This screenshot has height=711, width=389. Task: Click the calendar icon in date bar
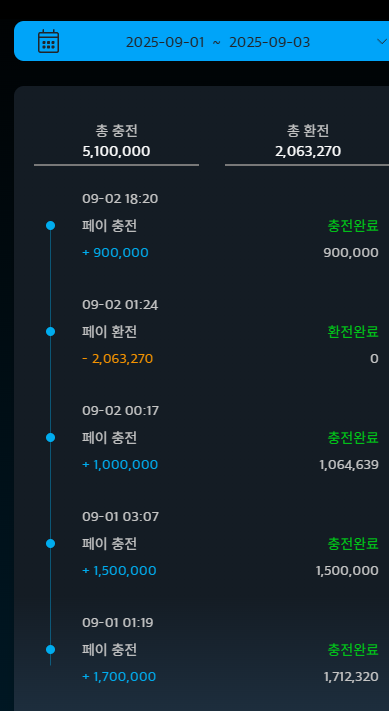[x=48, y=41]
